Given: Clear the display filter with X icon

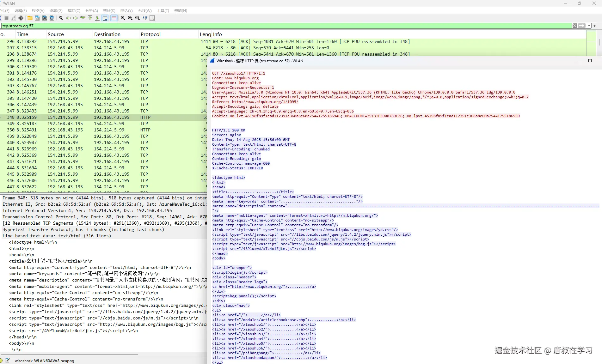Looking at the screenshot, I should (575, 26).
